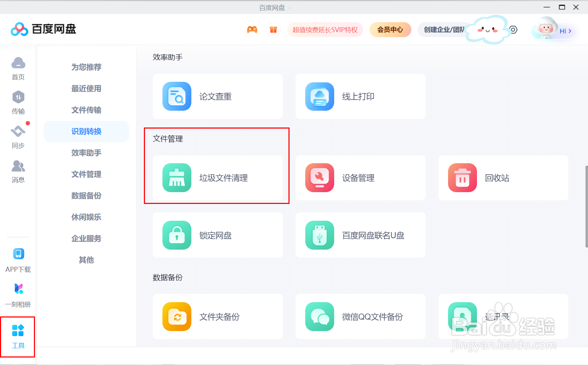Select the 工具 tools icon
The height and width of the screenshot is (365, 588).
18,331
